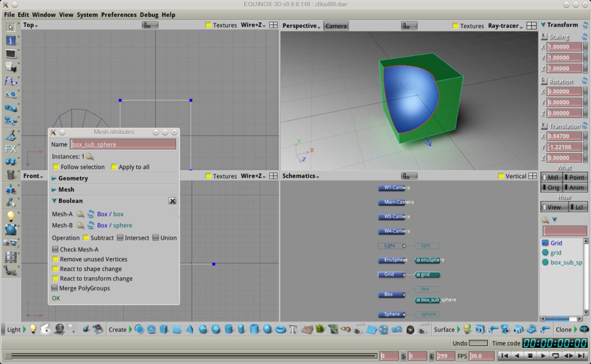Switch to the Camera tab
The height and width of the screenshot is (364, 591).
point(336,26)
